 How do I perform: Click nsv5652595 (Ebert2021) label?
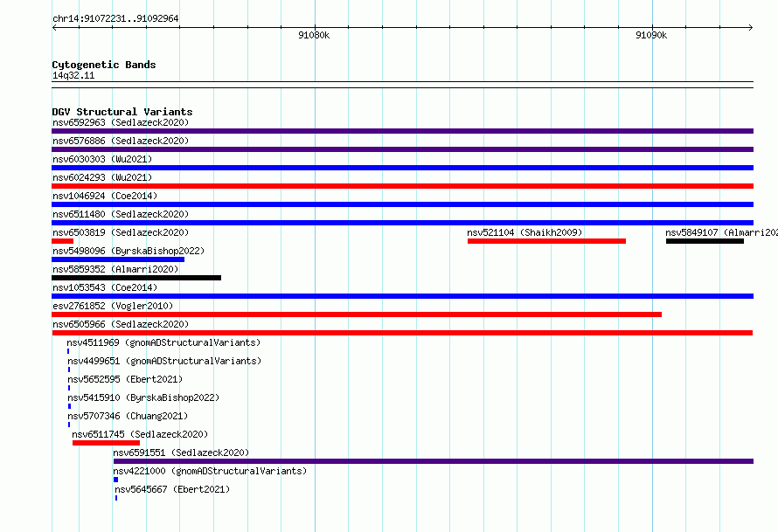125,379
